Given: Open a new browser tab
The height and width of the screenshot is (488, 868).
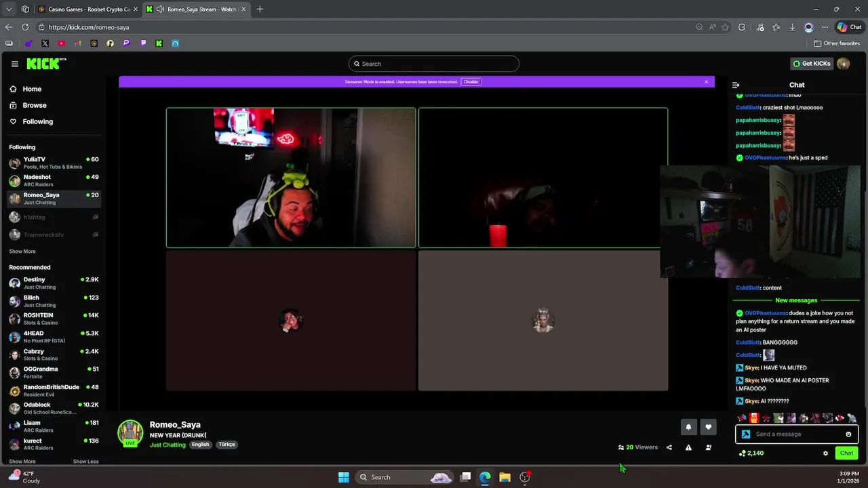Looking at the screenshot, I should point(260,9).
